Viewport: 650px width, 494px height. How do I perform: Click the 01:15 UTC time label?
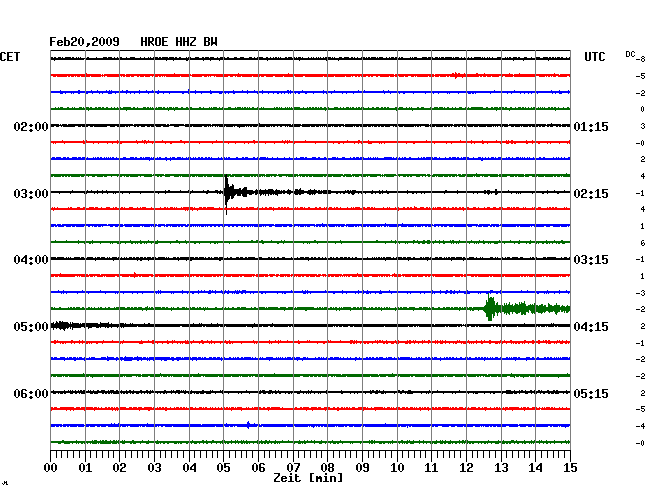tap(591, 126)
